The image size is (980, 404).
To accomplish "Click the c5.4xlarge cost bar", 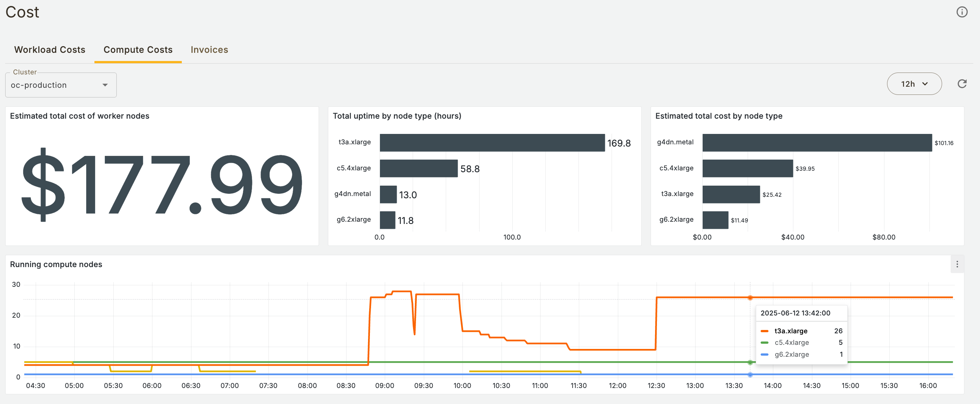I will (747, 168).
